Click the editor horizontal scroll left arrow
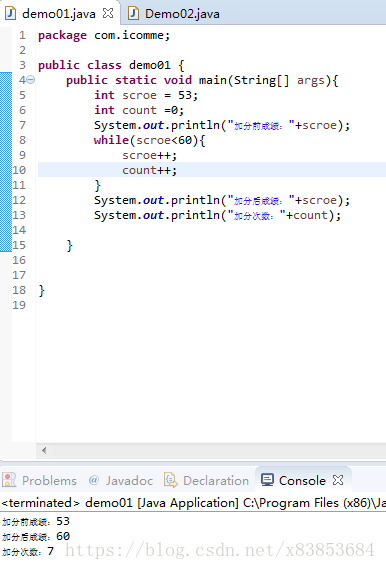Image resolution: width=386 pixels, height=570 pixels. tap(44, 450)
